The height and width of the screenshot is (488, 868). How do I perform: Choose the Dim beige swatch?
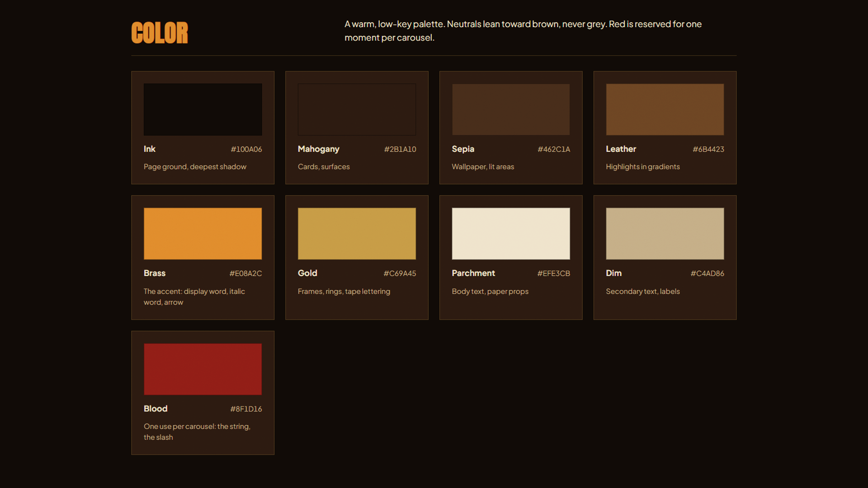[x=665, y=234]
